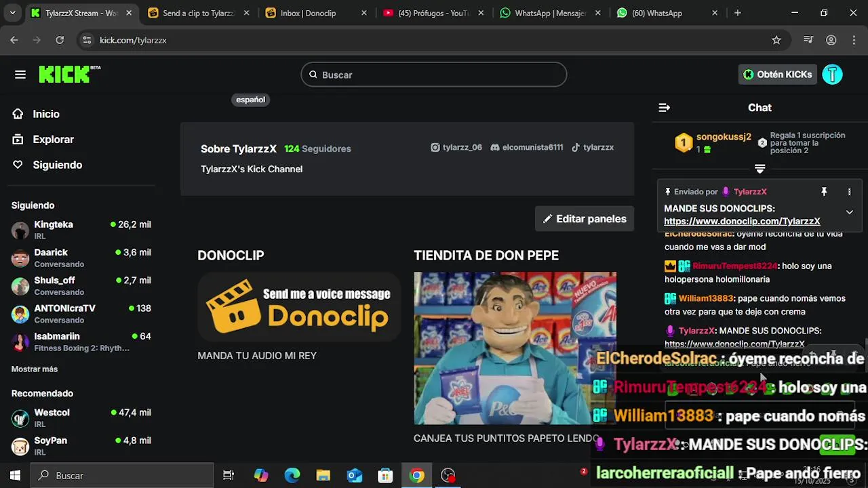Image resolution: width=868 pixels, height=488 pixels.
Task: Open pinned message three-dot options
Action: point(849,192)
